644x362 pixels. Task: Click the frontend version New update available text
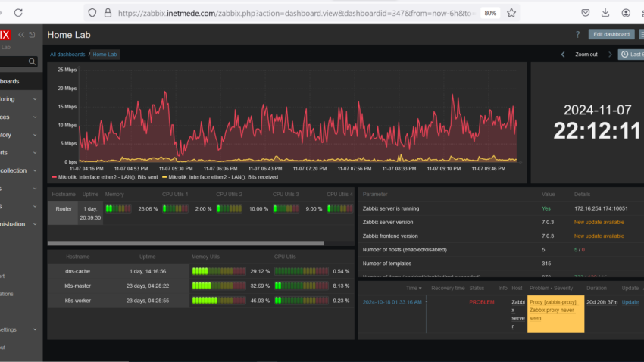click(599, 236)
